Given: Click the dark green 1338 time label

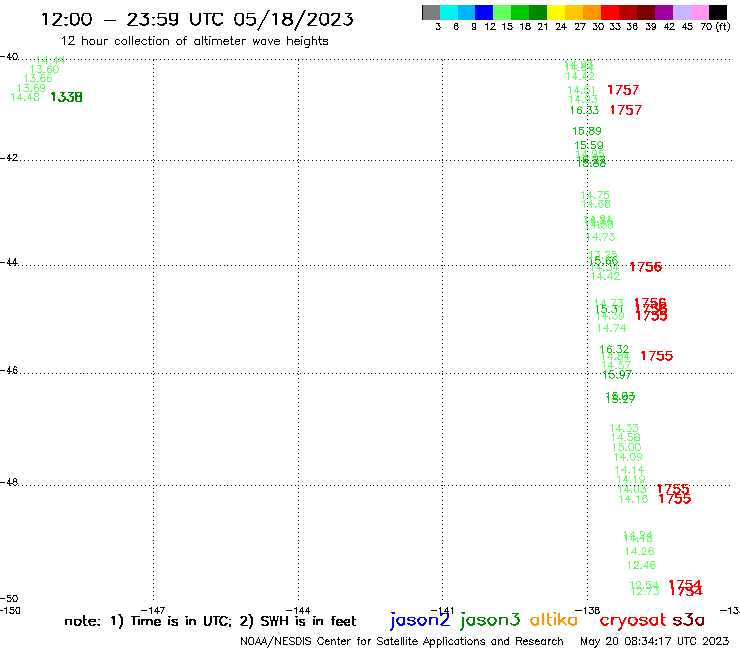Looking at the screenshot, I should click(67, 97).
